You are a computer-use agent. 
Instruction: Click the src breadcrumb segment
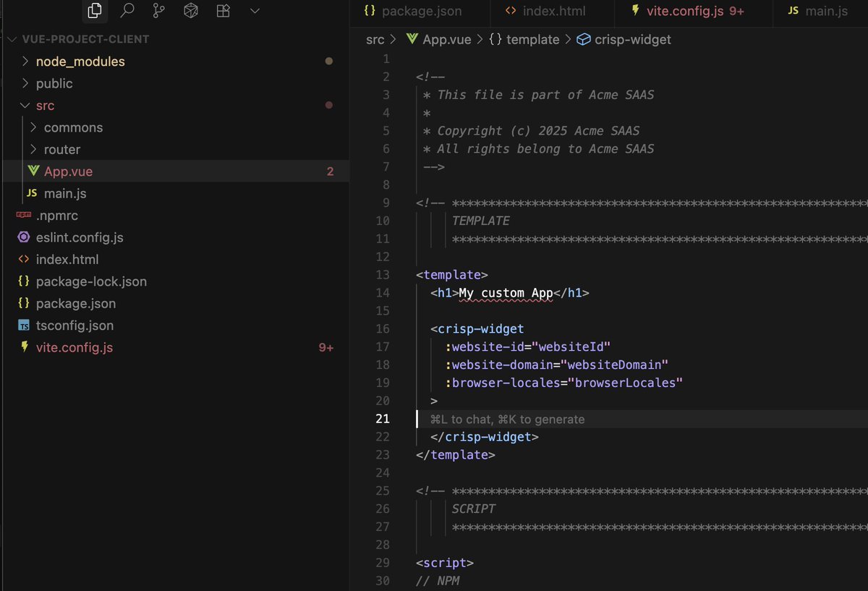click(375, 40)
